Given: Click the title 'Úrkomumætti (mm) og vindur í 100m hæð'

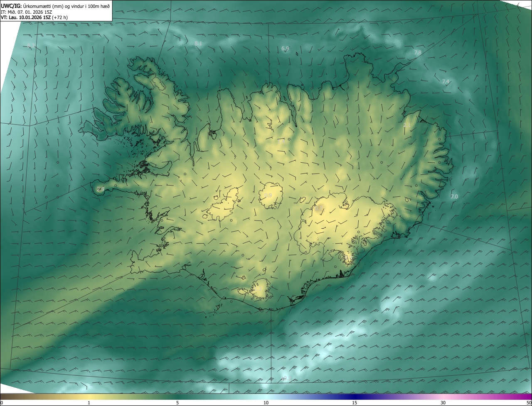Looking at the screenshot, I should tap(66, 5).
